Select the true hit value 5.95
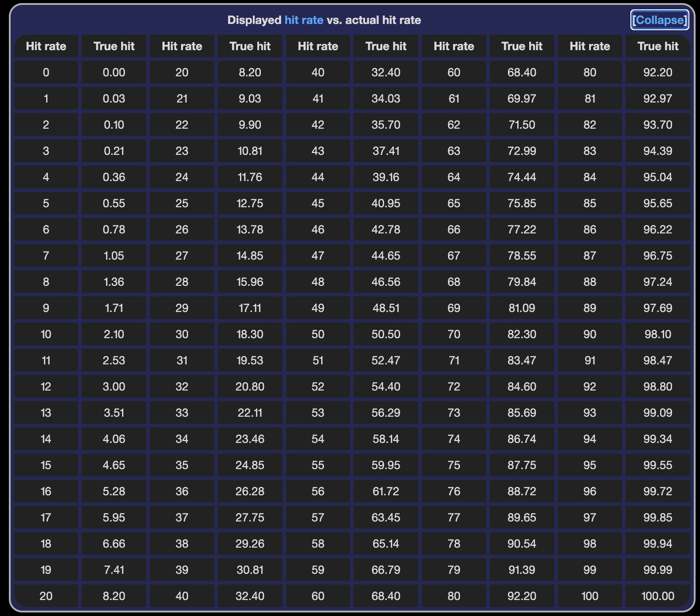700x616 pixels. click(x=114, y=517)
